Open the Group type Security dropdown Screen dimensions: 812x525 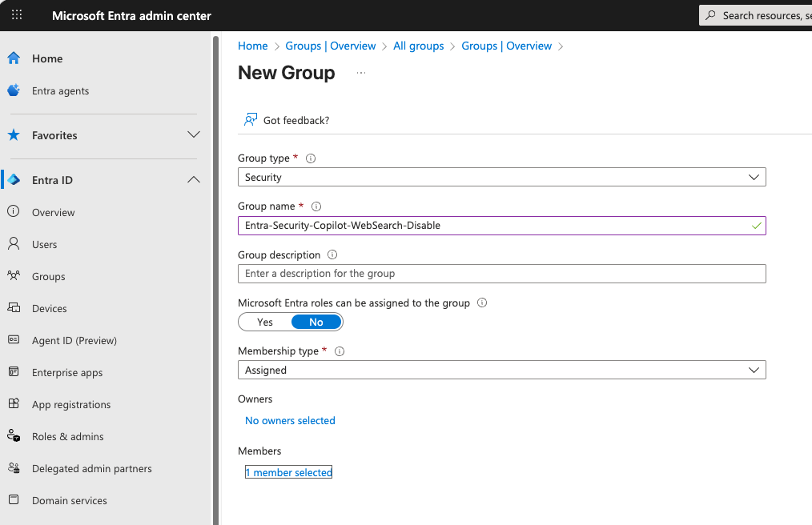click(x=501, y=177)
